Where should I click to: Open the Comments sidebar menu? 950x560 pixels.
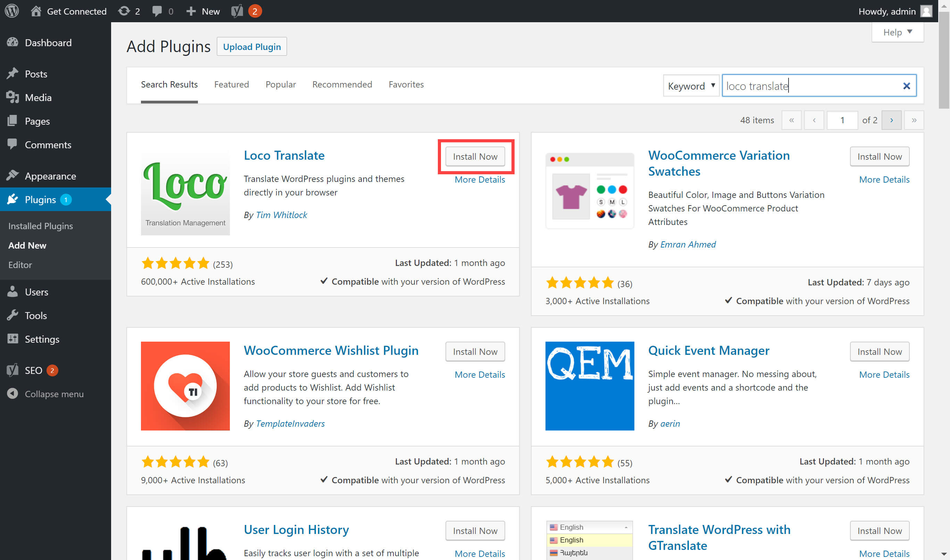click(x=56, y=144)
